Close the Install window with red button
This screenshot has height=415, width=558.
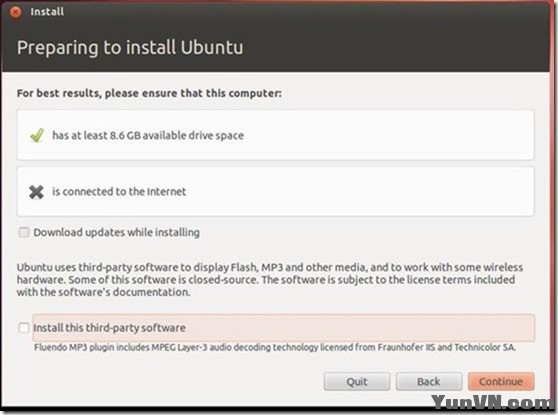tap(16, 12)
